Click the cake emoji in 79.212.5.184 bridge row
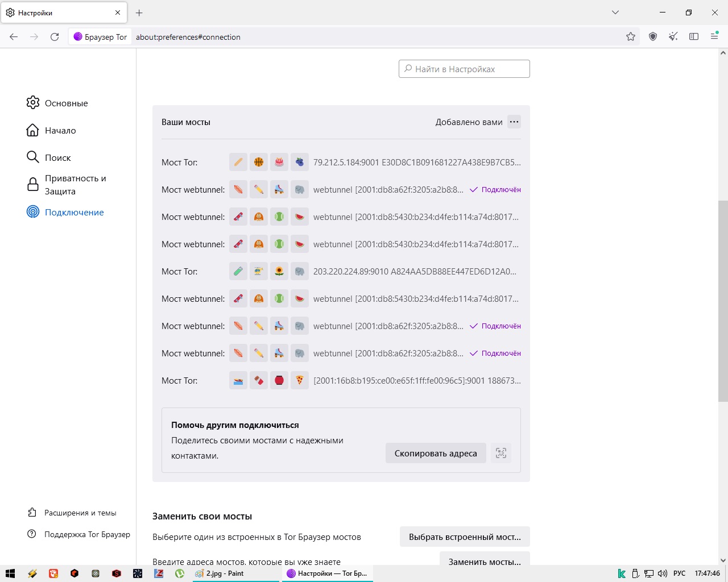728x582 pixels. click(279, 162)
